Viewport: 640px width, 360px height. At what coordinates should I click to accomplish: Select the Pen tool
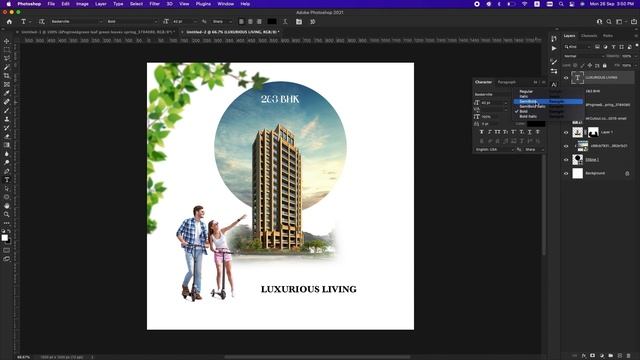click(7, 171)
